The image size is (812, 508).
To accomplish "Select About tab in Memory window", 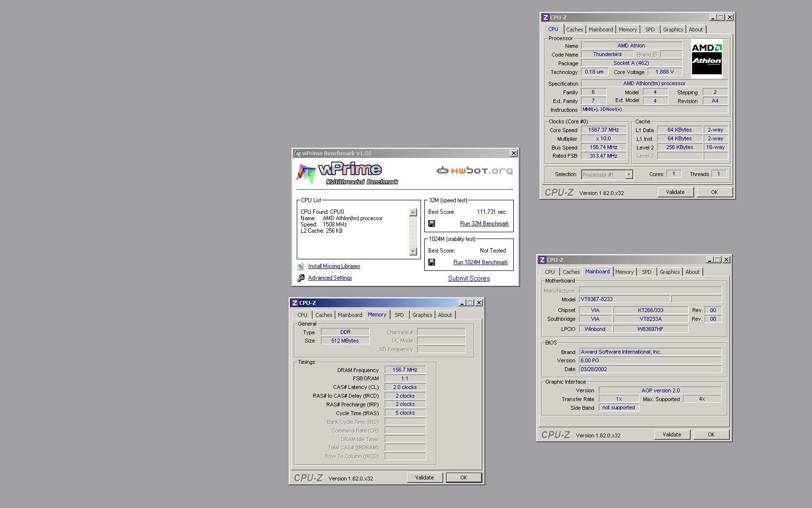I will point(445,315).
